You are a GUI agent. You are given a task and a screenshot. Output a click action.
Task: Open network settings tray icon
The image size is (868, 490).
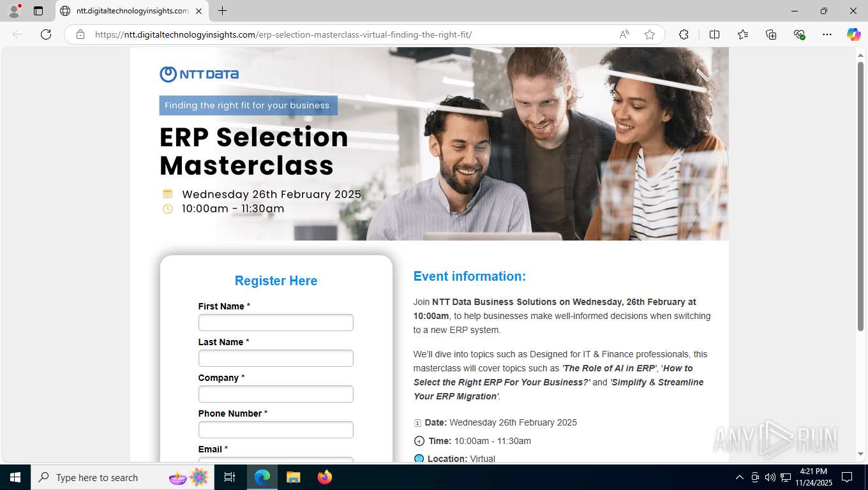tap(786, 477)
